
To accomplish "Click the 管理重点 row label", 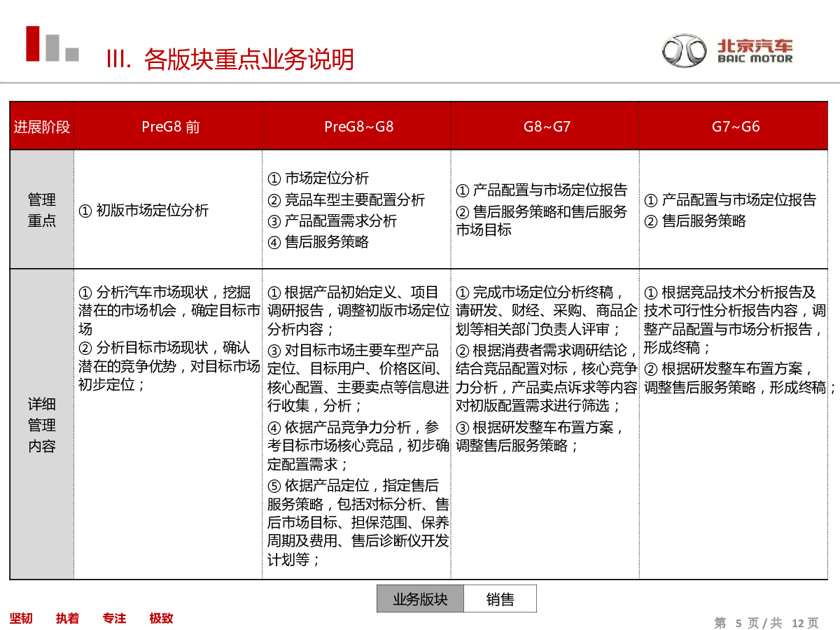I will (x=42, y=210).
